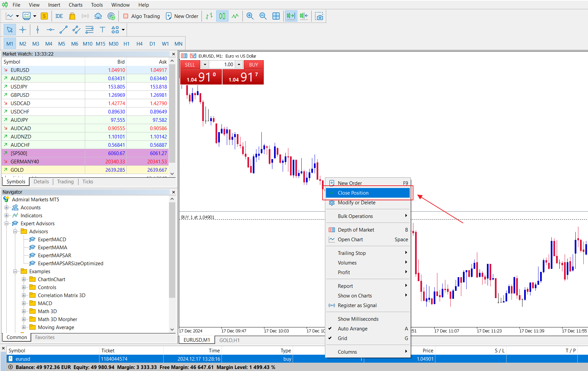Select the trendline drawing tool
Viewport: 588px width, 371px height.
(x=63, y=30)
